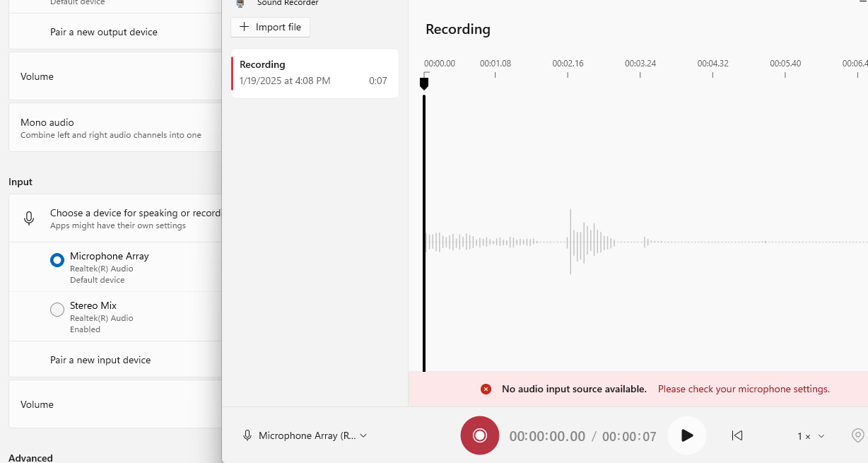The width and height of the screenshot is (868, 463).
Task: Click microphone icon beside Choose a device
Action: 29,218
